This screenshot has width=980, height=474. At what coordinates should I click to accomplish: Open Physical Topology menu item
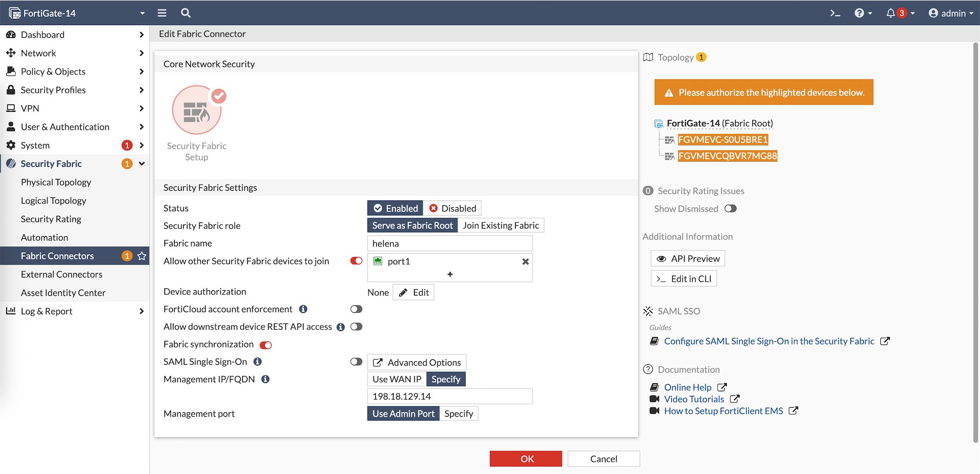coord(56,182)
